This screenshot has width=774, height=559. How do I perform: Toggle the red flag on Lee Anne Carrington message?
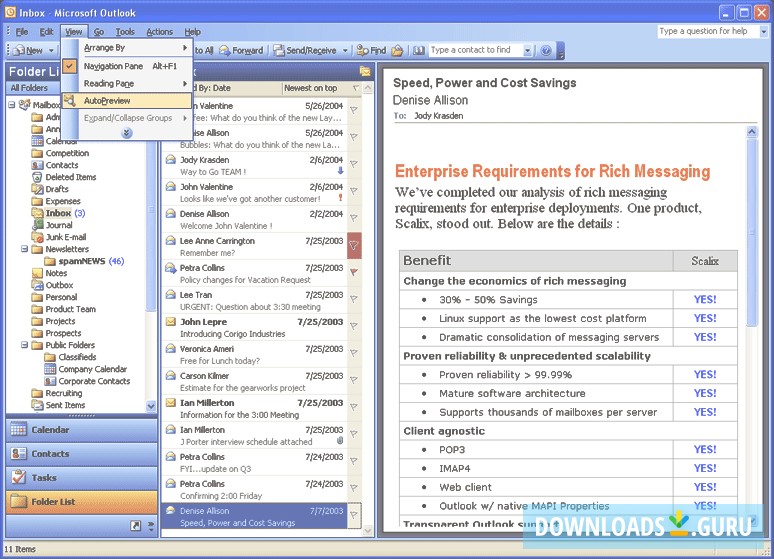[354, 245]
